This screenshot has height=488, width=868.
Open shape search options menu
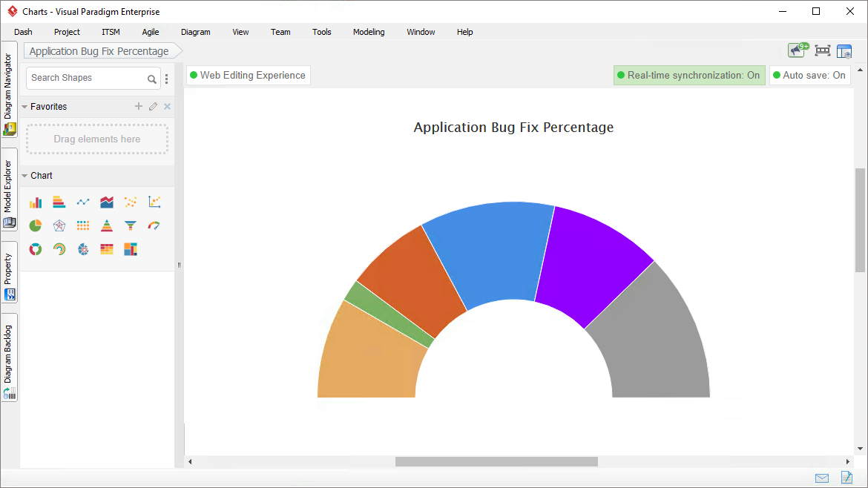point(166,79)
